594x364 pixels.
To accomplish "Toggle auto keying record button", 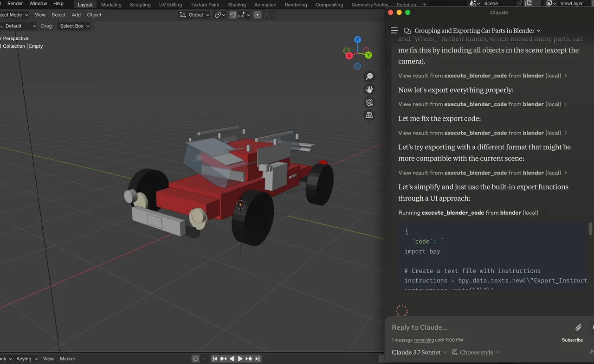I will (x=195, y=358).
